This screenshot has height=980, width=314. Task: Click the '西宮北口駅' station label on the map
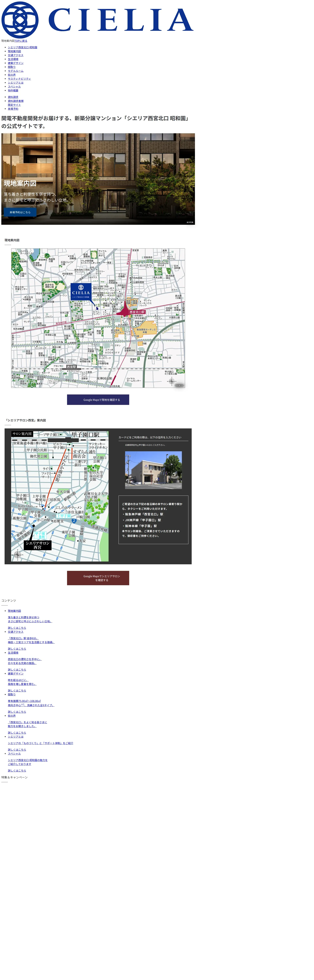click(137, 312)
